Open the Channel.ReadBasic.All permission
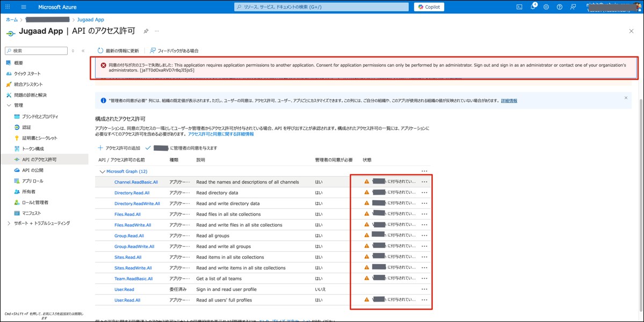 coord(136,182)
